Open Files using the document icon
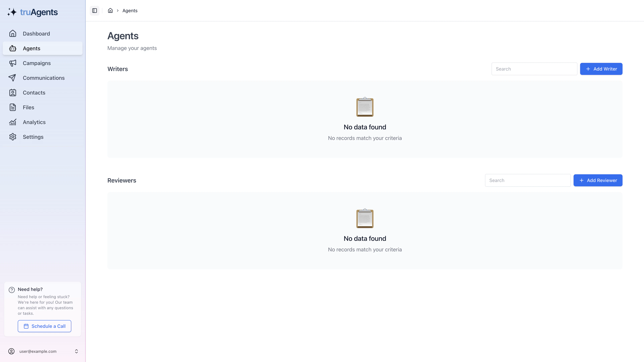The height and width of the screenshot is (362, 644). pyautogui.click(x=13, y=107)
